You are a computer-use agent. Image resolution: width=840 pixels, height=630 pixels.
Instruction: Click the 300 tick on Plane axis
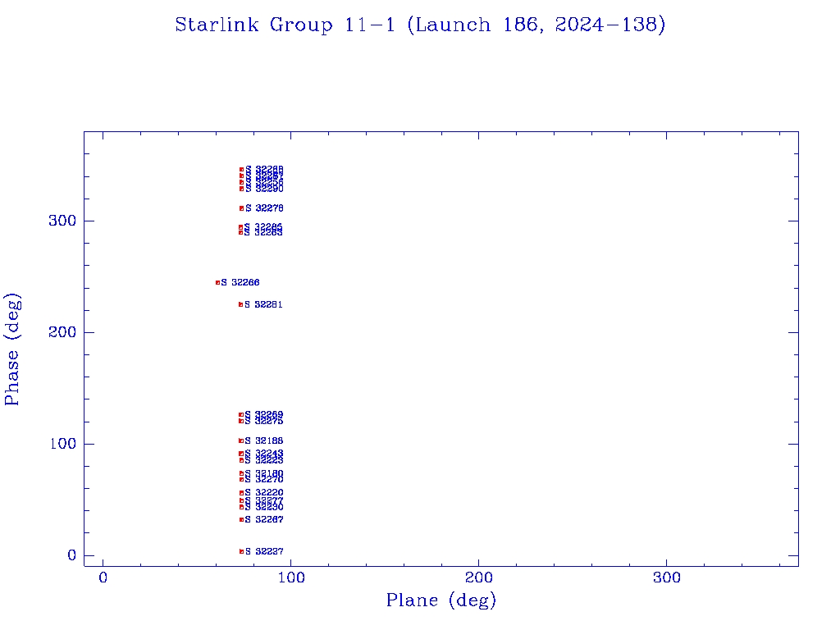pyautogui.click(x=667, y=577)
